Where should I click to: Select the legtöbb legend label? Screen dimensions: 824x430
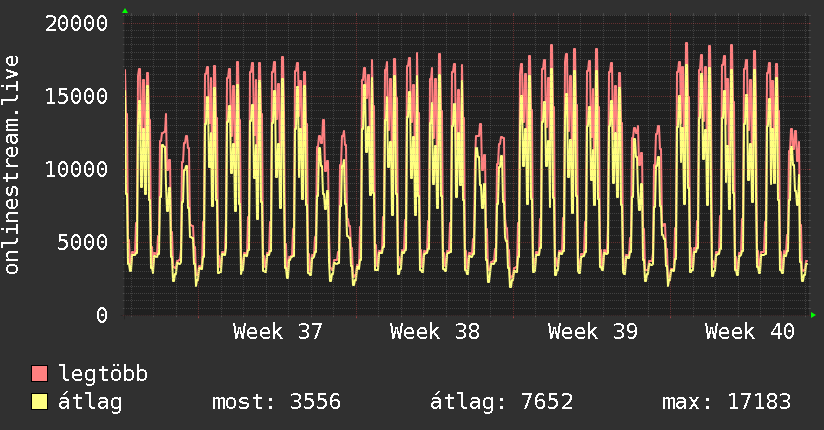(x=103, y=374)
